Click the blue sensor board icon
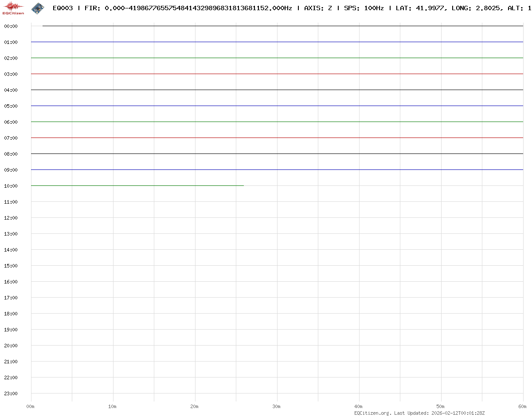The height and width of the screenshot is (417, 532). click(38, 8)
